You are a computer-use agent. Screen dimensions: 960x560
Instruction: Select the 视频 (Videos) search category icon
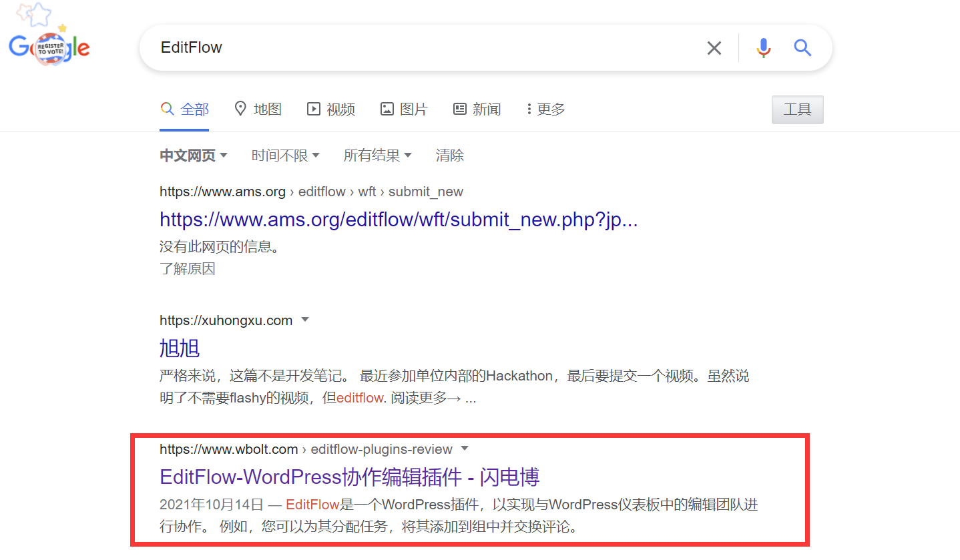coord(313,108)
